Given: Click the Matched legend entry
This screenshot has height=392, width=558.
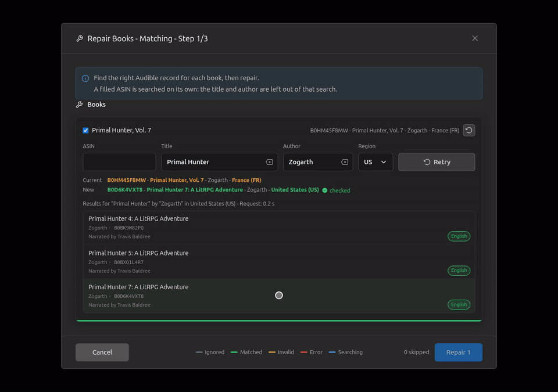Looking at the screenshot, I should pos(246,352).
